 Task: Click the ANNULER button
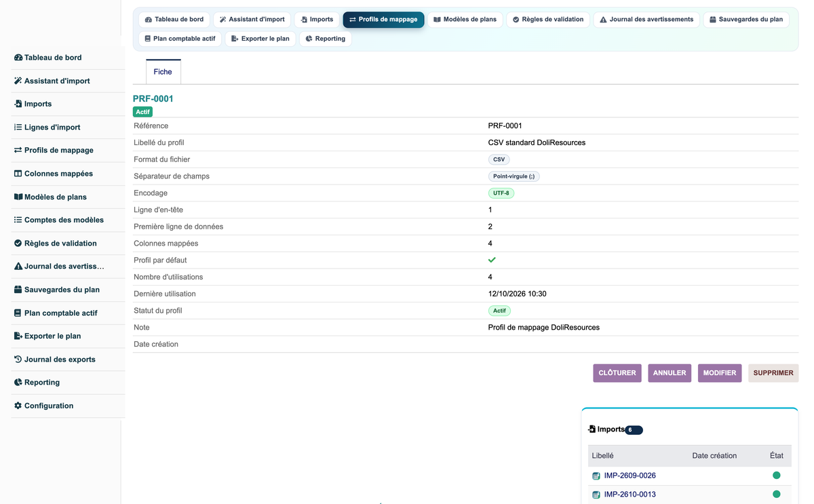(x=670, y=373)
